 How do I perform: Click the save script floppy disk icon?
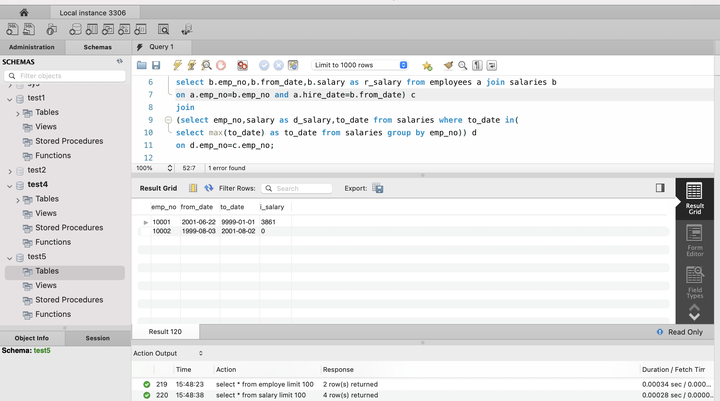point(156,65)
